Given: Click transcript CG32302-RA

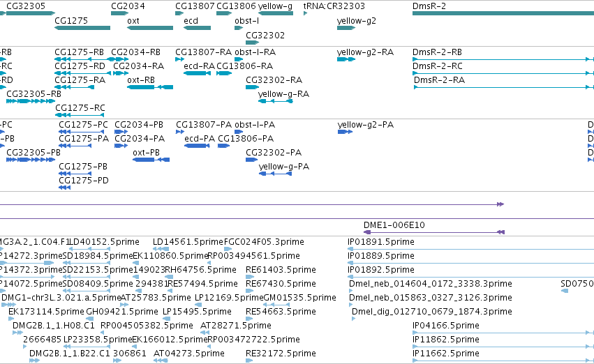Looking at the screenshot, I should tap(252, 87).
